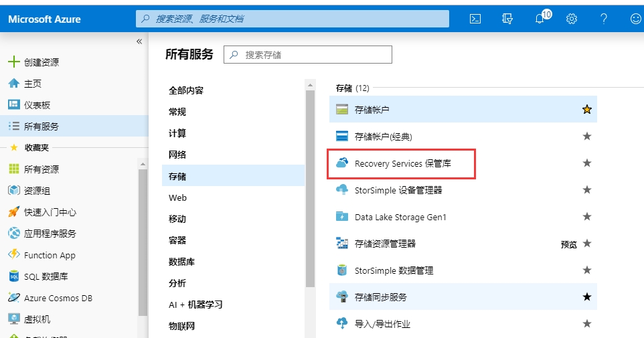Select the 计算 category
Viewport: 644px width, 338px height.
[177, 133]
